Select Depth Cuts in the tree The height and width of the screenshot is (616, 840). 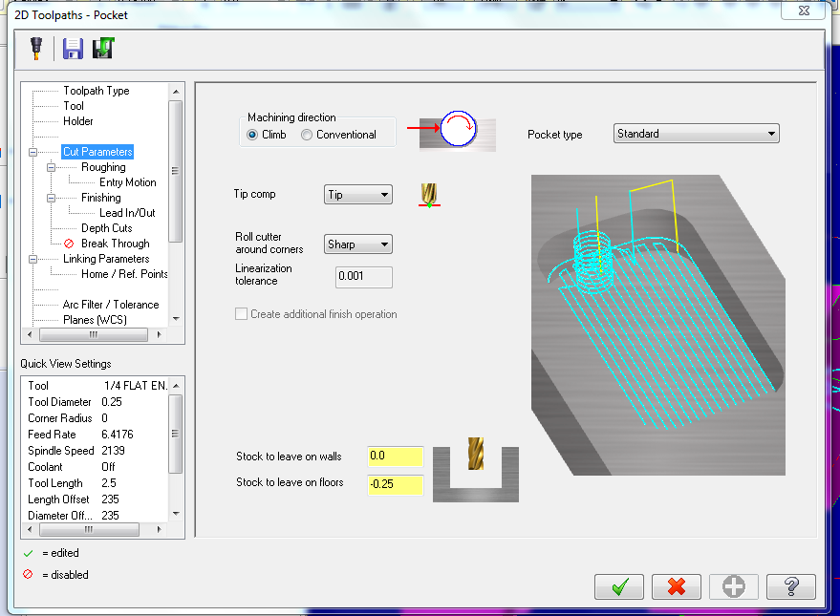[106, 228]
